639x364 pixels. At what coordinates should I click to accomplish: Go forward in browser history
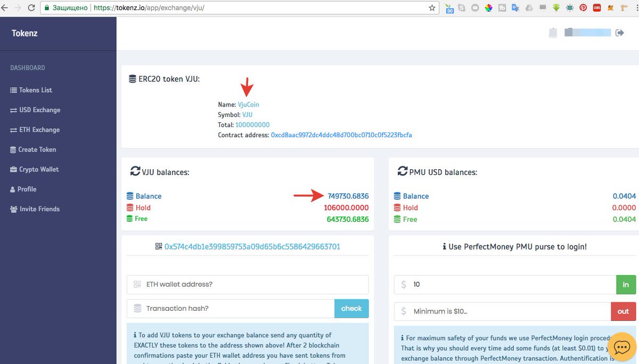click(17, 8)
